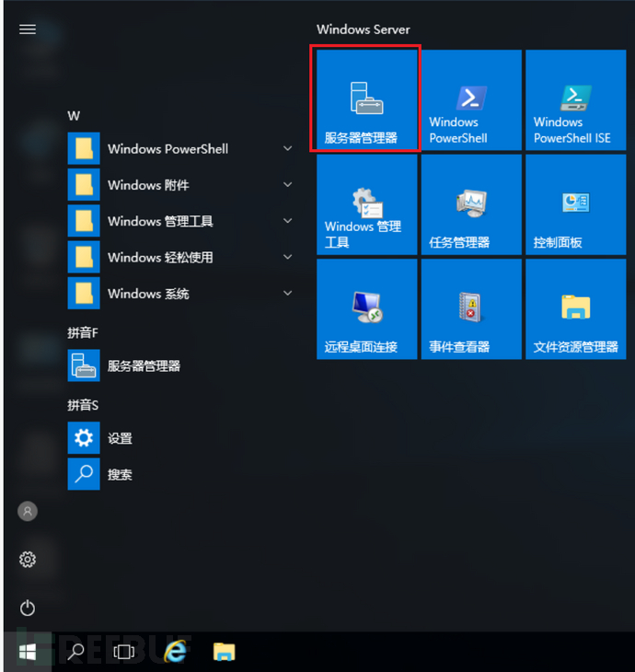Expand the hamburger menu
This screenshot has width=635, height=672.
click(28, 29)
